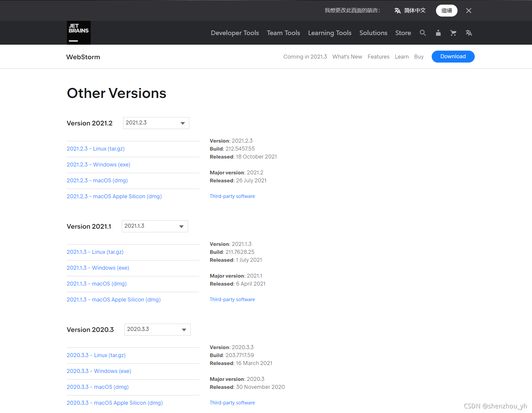This screenshot has height=413, width=532.
Task: Click the 继续 button in language banner
Action: pyautogui.click(x=447, y=11)
